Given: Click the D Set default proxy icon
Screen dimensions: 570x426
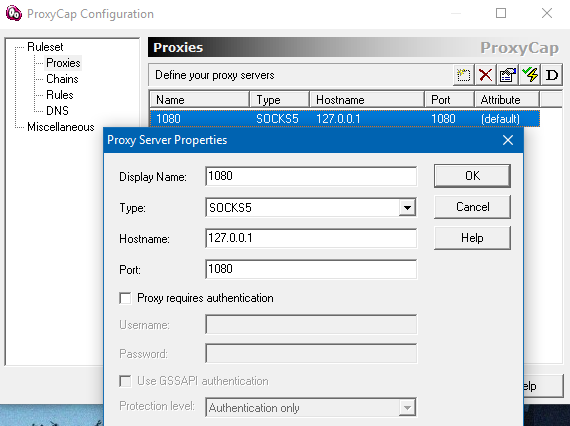Looking at the screenshot, I should [x=552, y=75].
